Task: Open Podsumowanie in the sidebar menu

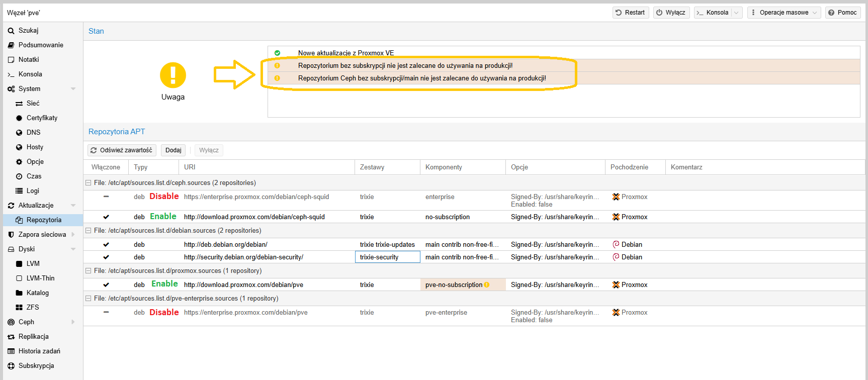Action: click(x=41, y=45)
